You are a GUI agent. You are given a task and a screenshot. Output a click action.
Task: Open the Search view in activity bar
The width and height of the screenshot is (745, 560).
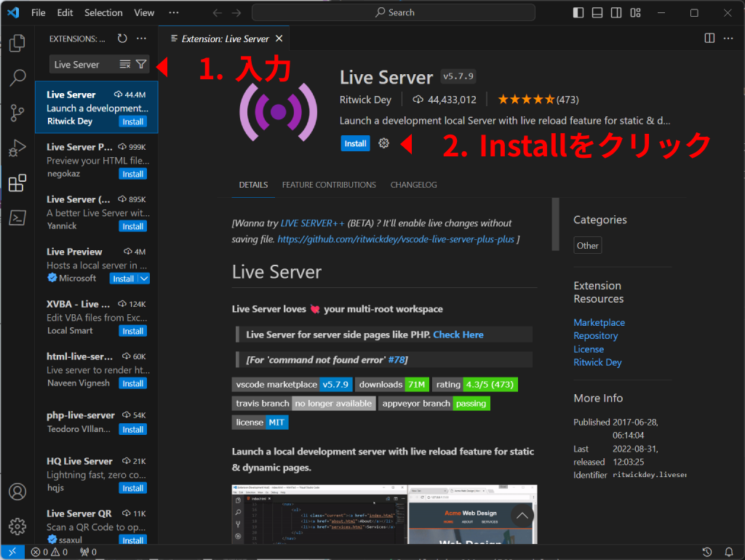[17, 77]
